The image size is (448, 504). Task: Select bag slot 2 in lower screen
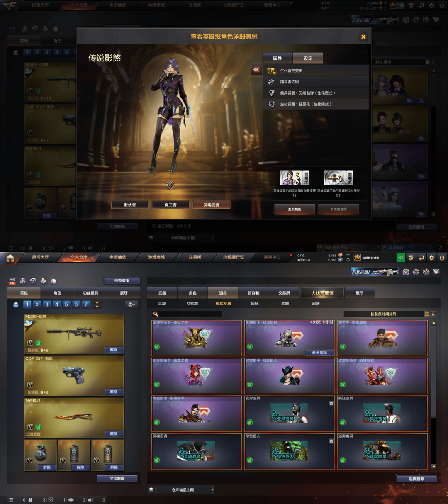click(x=37, y=304)
